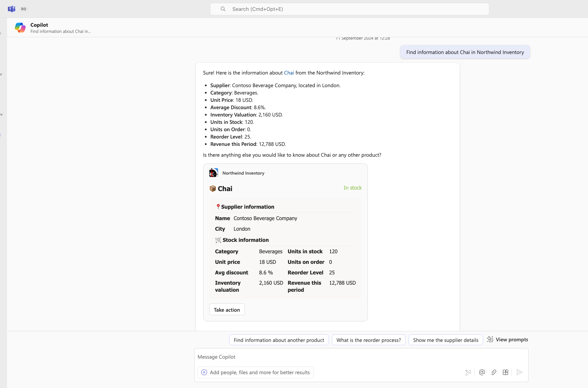Click the cart icon by Stock information

218,240
